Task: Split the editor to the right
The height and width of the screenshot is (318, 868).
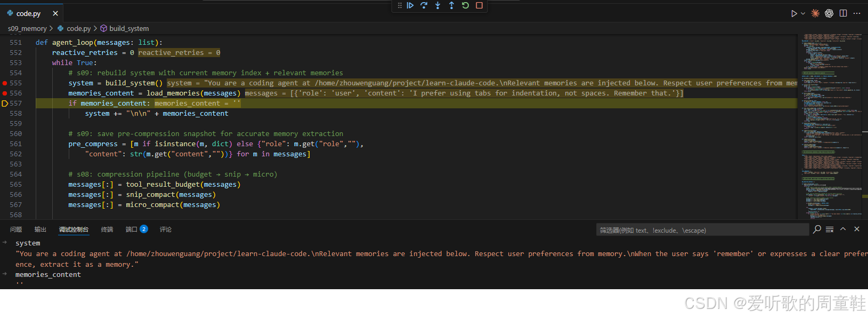Action: click(843, 13)
